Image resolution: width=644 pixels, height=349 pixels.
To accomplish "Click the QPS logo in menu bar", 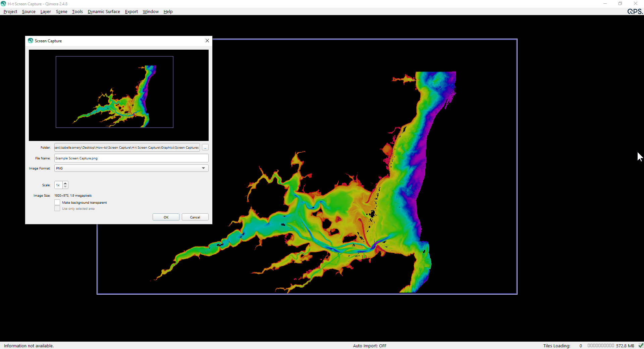I will 635,11.
